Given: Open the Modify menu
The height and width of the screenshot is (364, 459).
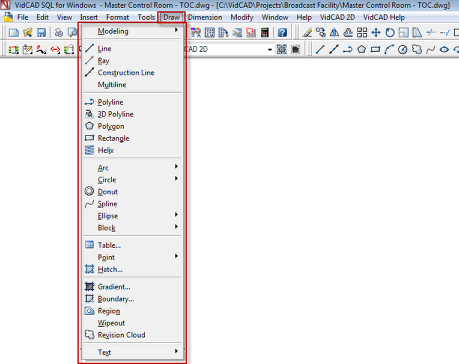Looking at the screenshot, I should pyautogui.click(x=242, y=17).
